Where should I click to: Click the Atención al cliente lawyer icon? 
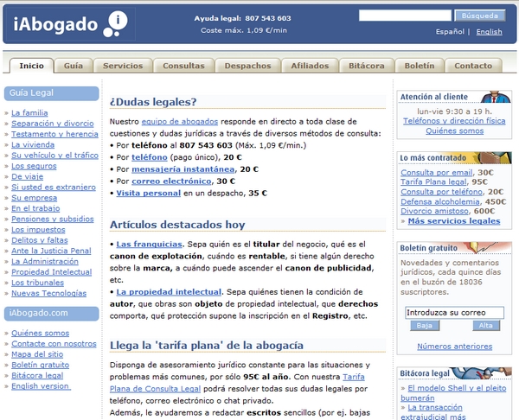pyautogui.click(x=496, y=97)
